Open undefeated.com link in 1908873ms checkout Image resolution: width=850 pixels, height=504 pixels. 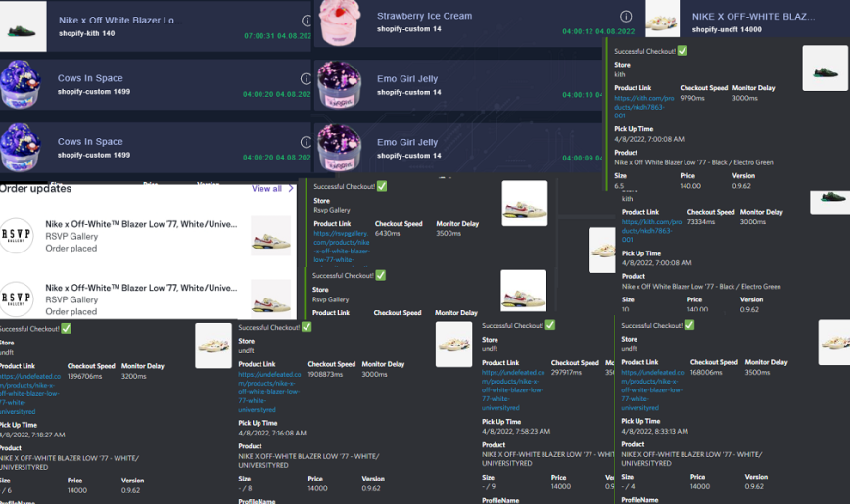click(269, 391)
